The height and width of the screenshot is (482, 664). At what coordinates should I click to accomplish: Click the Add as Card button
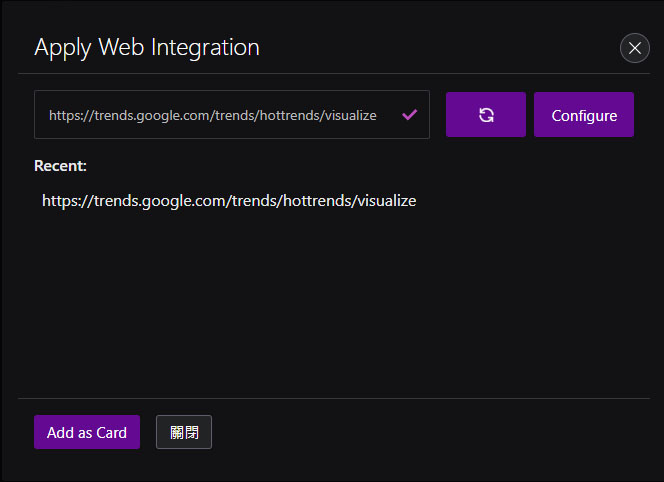tap(87, 432)
